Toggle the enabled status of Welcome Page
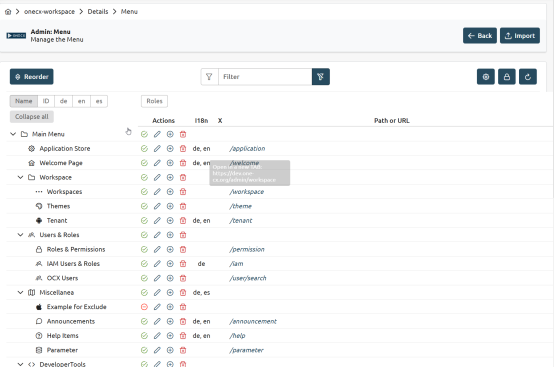The height and width of the screenshot is (367, 554). click(x=144, y=163)
